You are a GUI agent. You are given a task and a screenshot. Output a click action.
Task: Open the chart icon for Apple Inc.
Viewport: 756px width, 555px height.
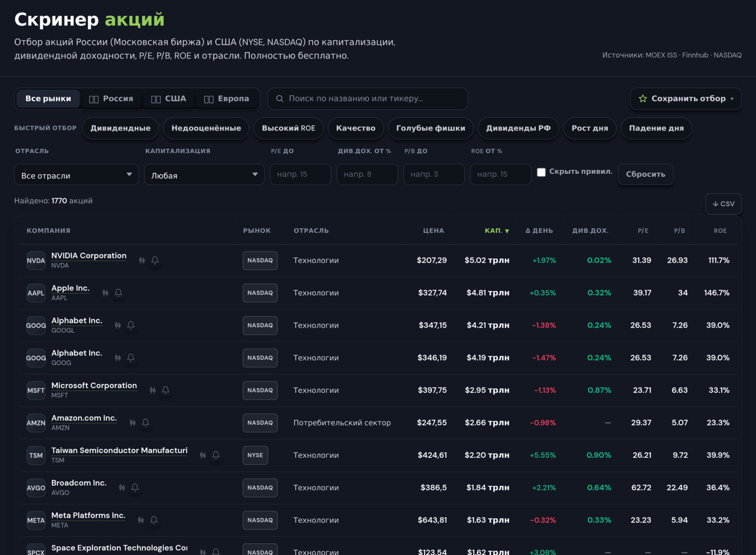pyautogui.click(x=105, y=293)
